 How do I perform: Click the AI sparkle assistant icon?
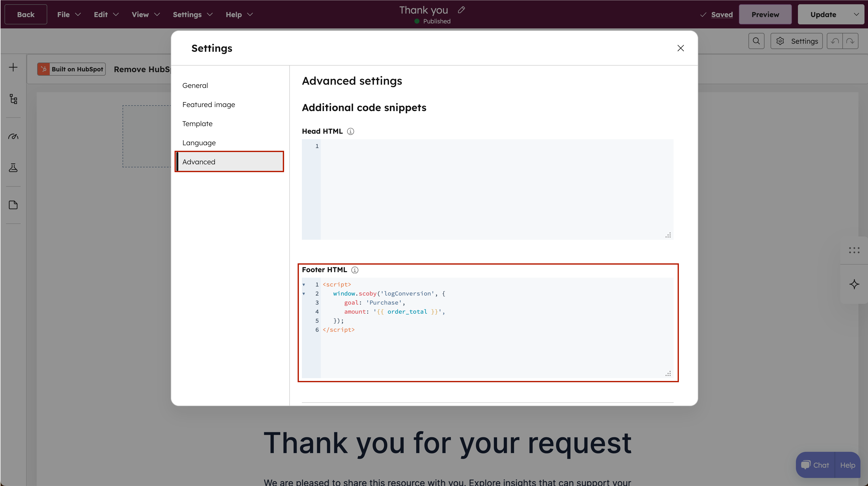[854, 284]
